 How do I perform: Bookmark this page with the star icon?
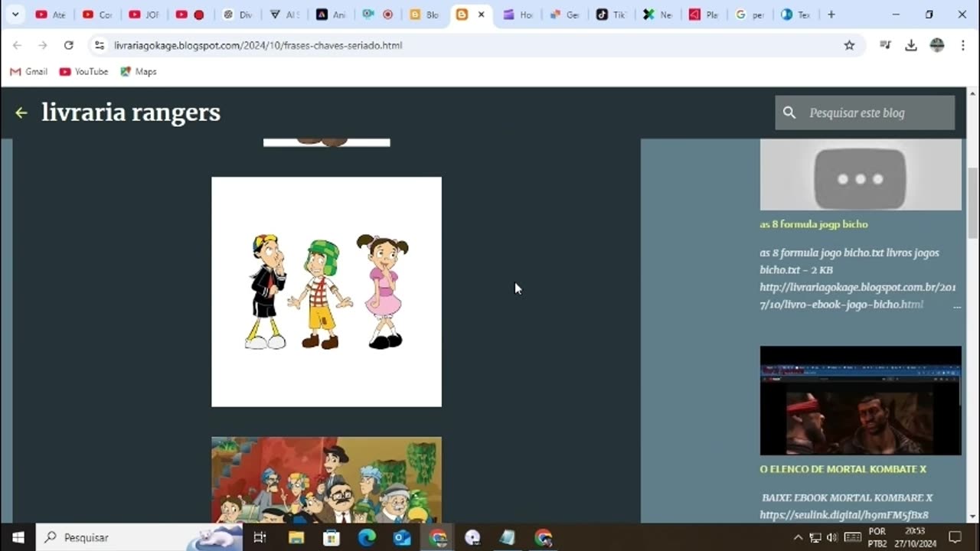pos(849,45)
